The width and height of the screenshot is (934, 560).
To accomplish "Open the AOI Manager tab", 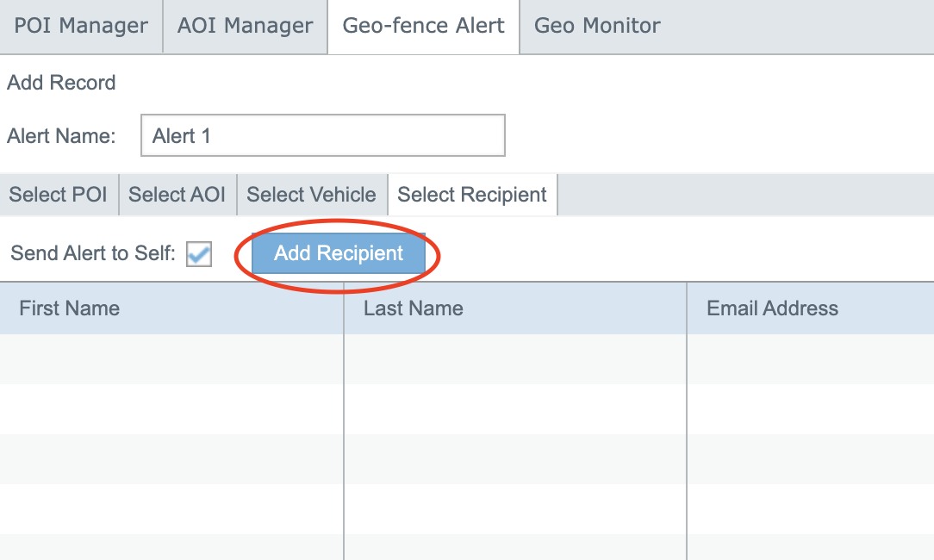I will (x=245, y=26).
